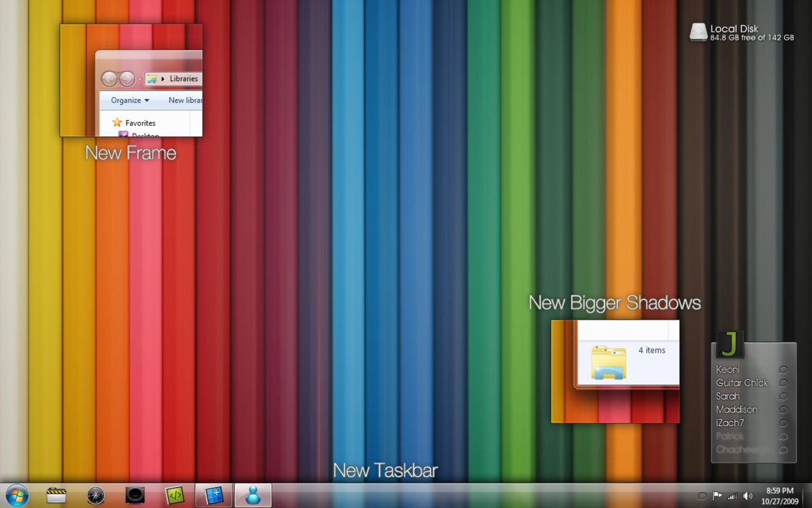Launch the compass browser from the taskbar

(95, 495)
